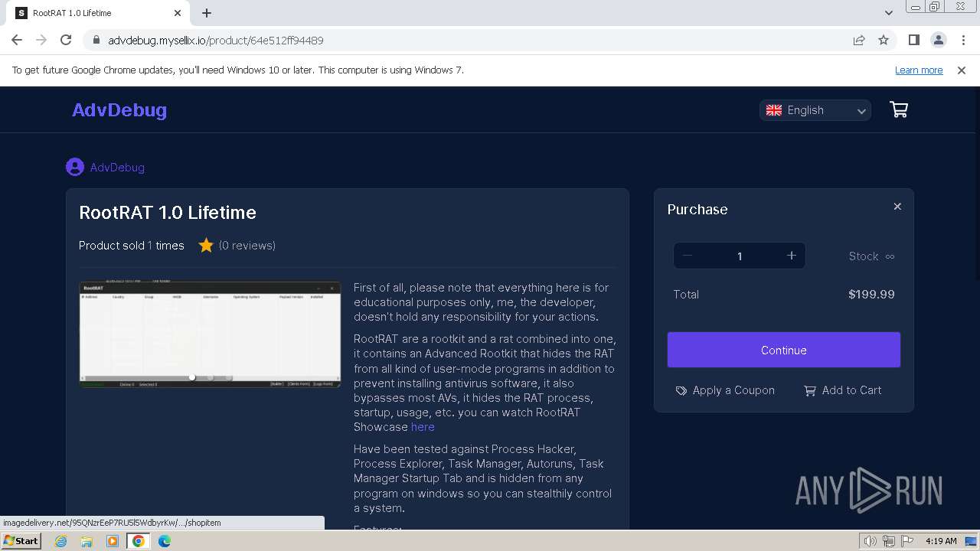The width and height of the screenshot is (980, 551).
Task: Open Learn more update link
Action: tap(919, 70)
